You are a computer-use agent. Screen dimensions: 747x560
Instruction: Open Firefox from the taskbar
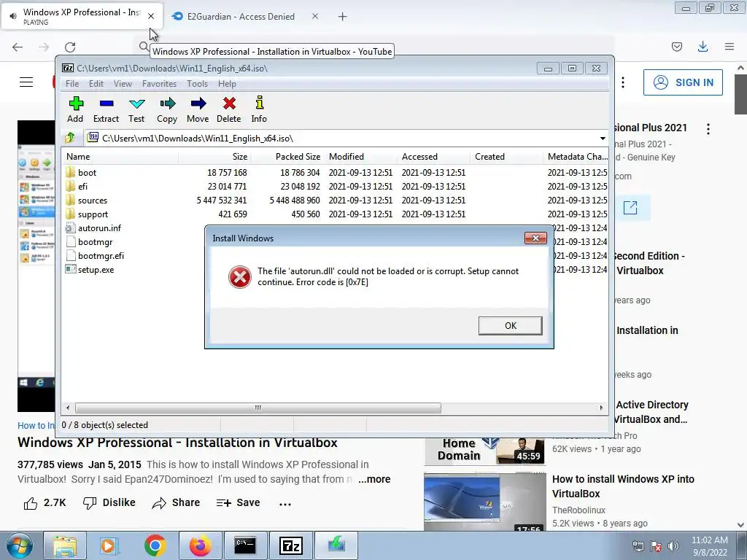click(x=201, y=545)
